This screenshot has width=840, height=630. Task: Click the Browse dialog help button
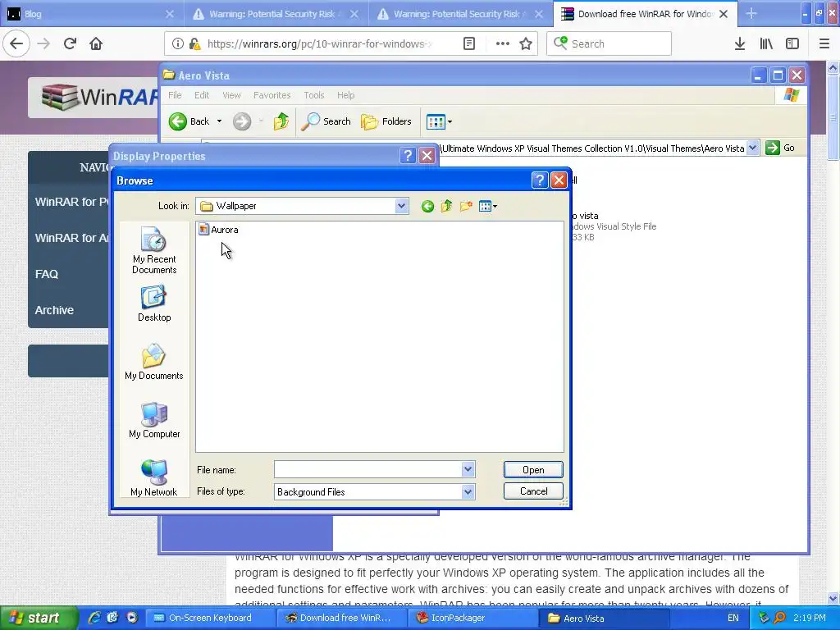[x=540, y=180]
